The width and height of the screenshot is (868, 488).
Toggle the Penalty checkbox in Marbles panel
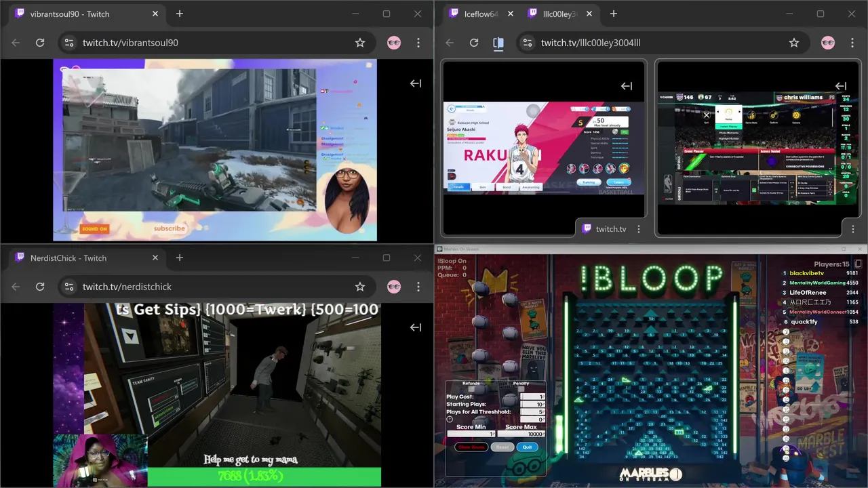[x=521, y=388]
